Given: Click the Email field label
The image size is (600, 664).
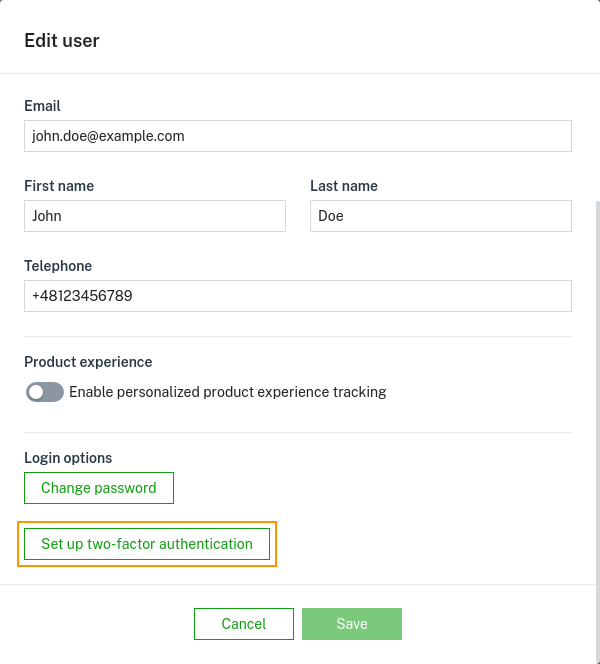Looking at the screenshot, I should 43,106.
